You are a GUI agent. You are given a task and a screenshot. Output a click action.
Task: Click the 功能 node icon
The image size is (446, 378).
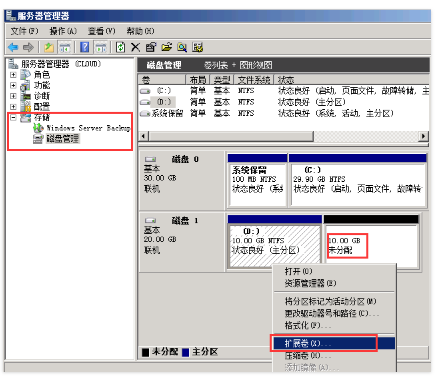click(x=25, y=86)
